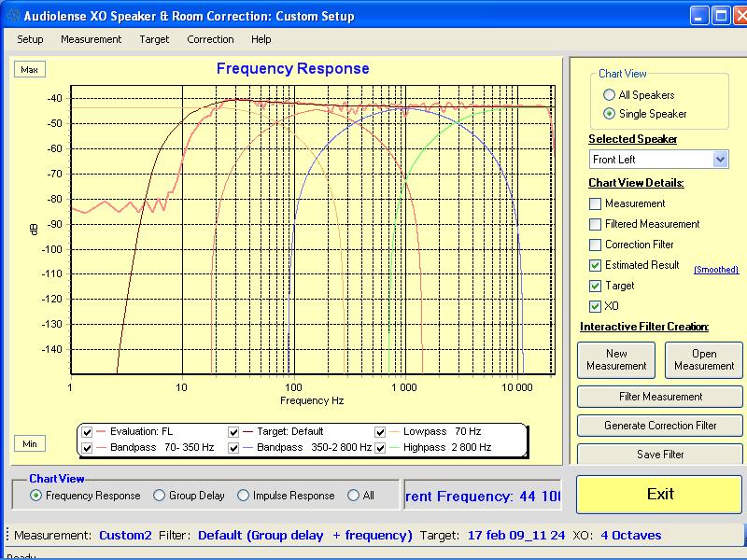Screen dimensions: 747x560
Task: Click the 'Lowpass 70 Hz' legend label
Action: coord(442,431)
